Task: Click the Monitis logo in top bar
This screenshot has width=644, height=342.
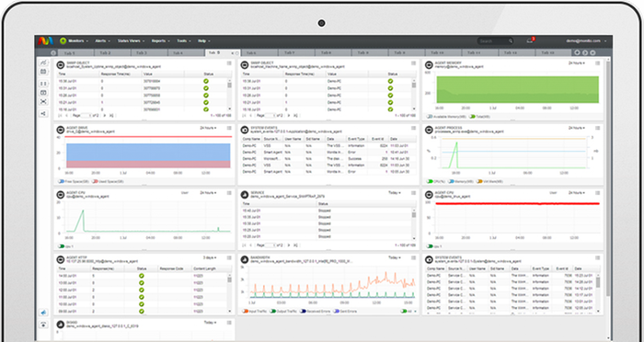Action: pos(46,41)
